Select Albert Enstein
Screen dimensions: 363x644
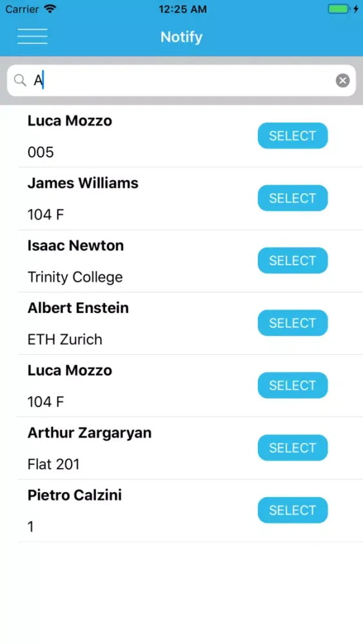point(293,323)
